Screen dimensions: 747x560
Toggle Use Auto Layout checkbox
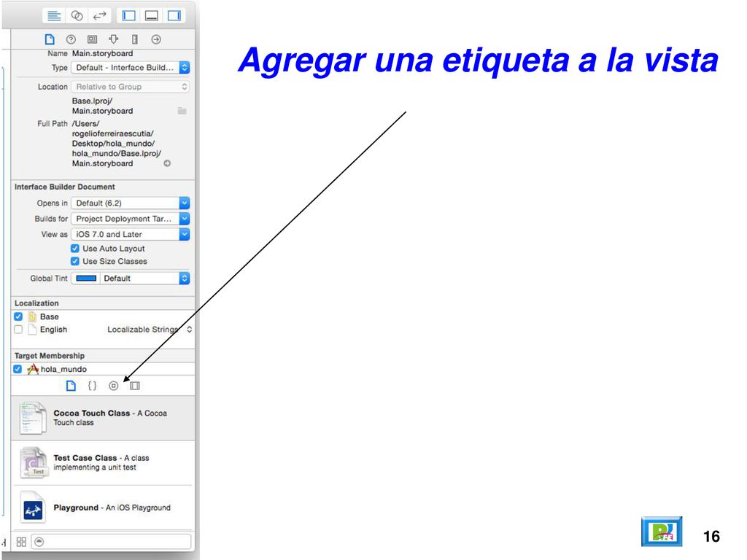(75, 249)
